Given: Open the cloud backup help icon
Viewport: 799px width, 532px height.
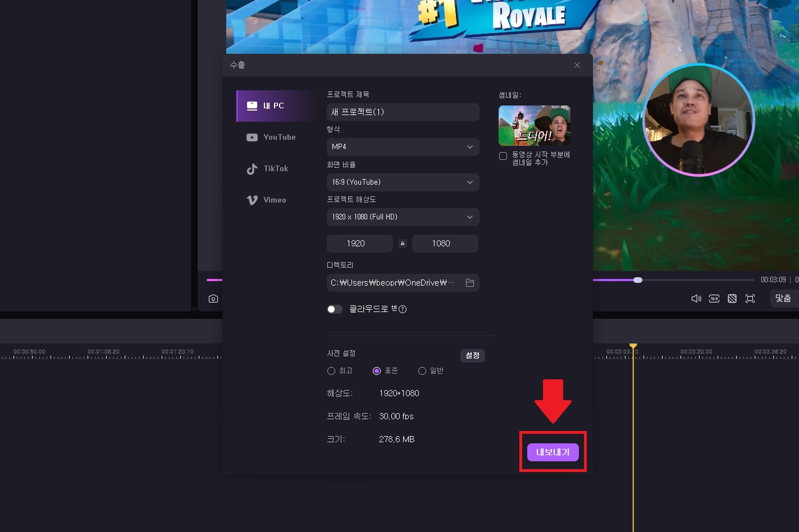Looking at the screenshot, I should point(403,309).
